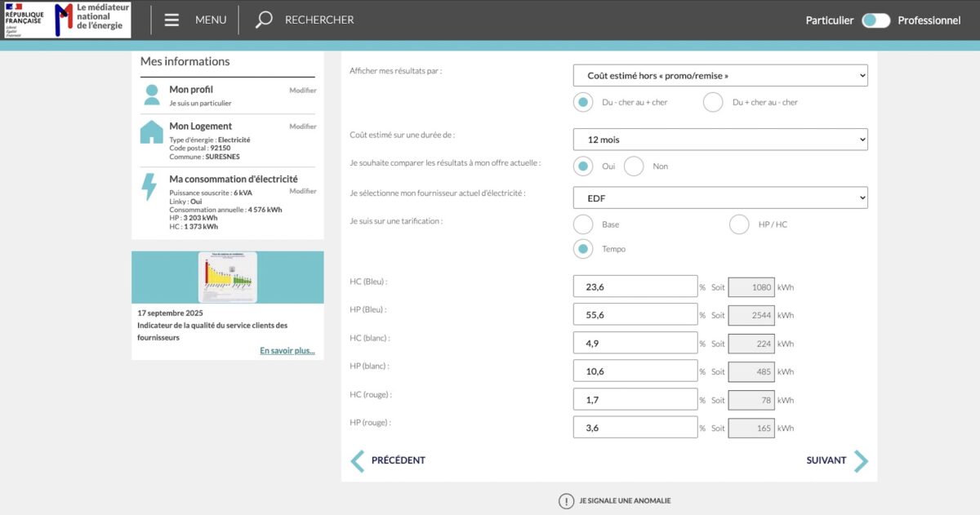
Task: Click the Mon Logement house icon
Action: [x=152, y=132]
